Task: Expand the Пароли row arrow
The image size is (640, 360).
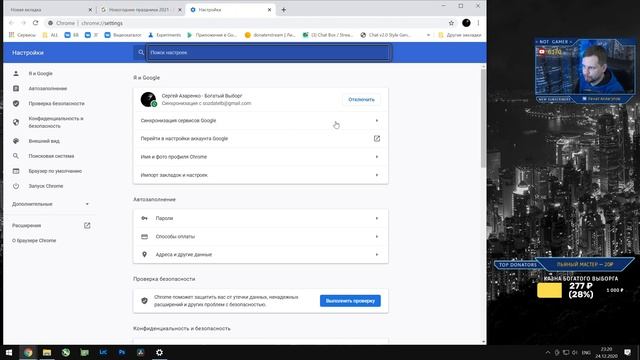Action: [377, 218]
